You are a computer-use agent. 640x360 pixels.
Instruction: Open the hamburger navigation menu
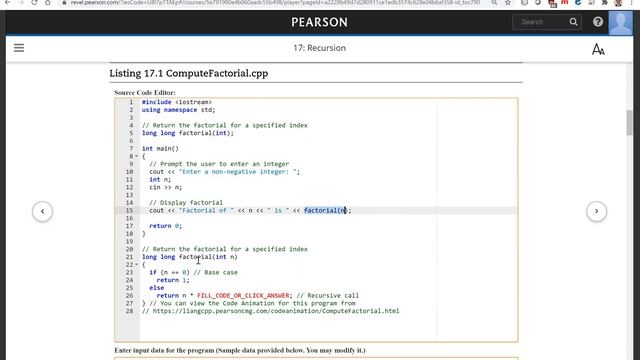point(19,48)
